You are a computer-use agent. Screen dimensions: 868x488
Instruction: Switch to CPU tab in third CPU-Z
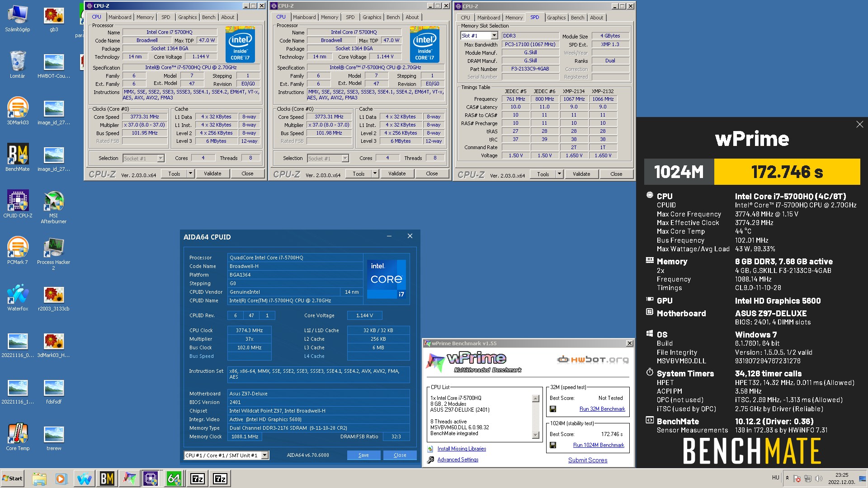(x=465, y=18)
